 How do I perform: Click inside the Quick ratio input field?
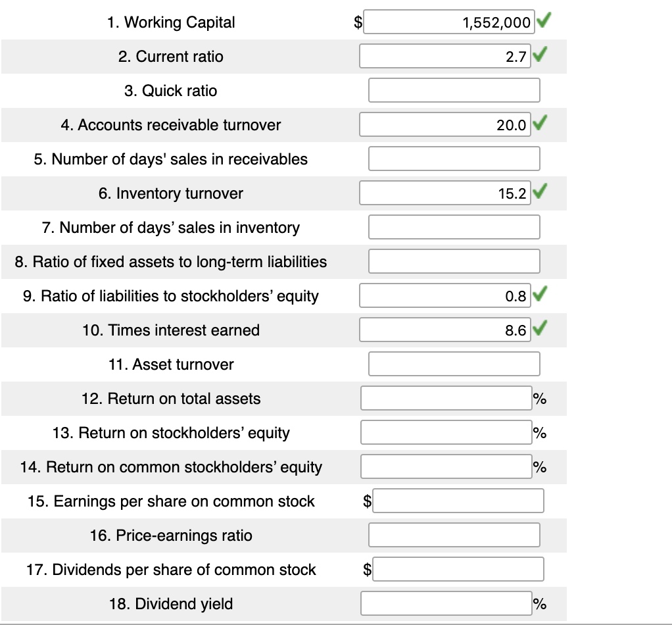pos(454,90)
